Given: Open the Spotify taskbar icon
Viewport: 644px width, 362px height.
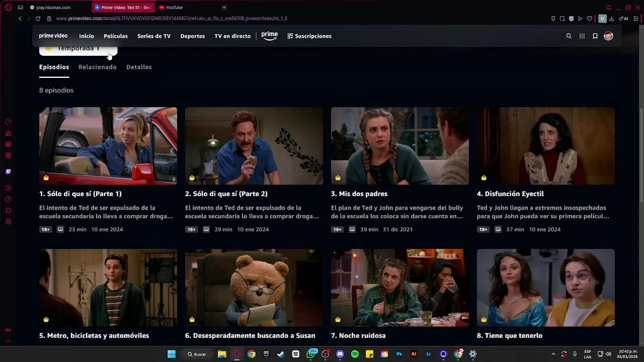Looking at the screenshot, I should (x=355, y=354).
